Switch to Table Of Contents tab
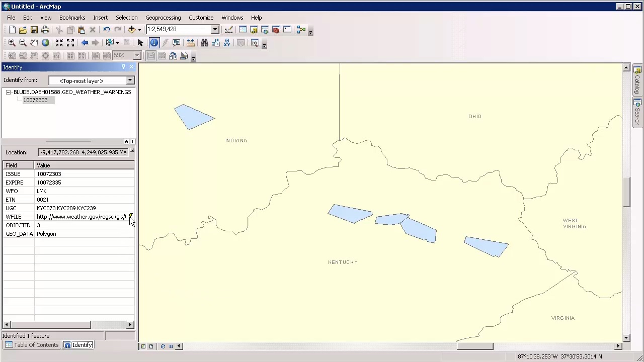Viewport: 644px width, 362px height. tap(32, 345)
